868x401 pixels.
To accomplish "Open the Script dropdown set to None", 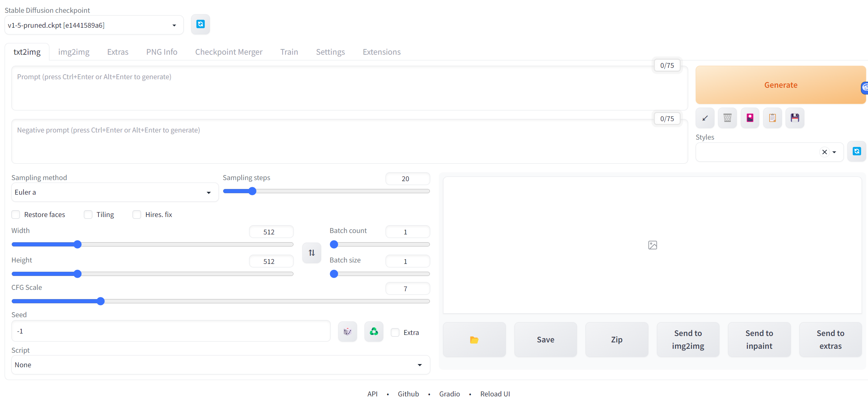I will pyautogui.click(x=220, y=365).
